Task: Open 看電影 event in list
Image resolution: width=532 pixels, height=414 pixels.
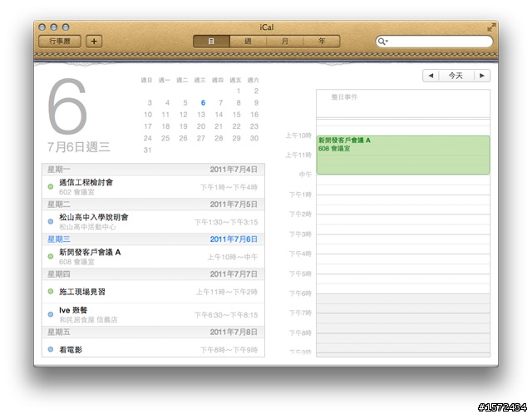Action: click(153, 347)
